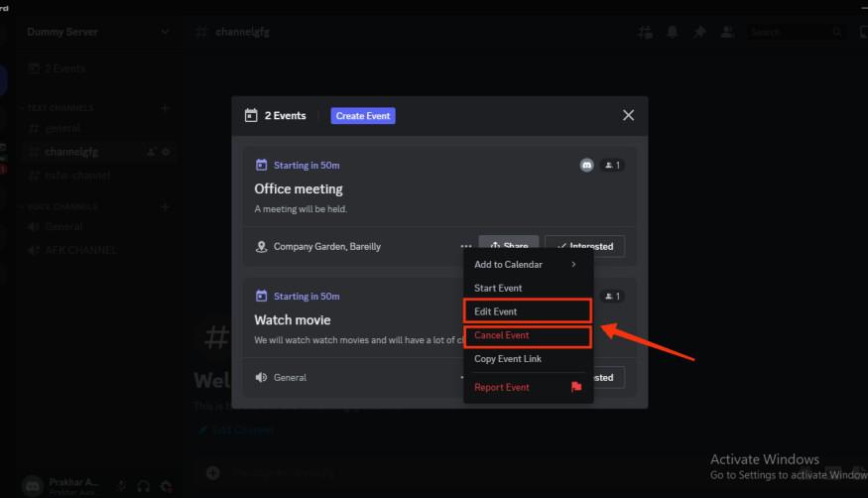Toggle Interested on Watch movie event
The height and width of the screenshot is (498, 868).
(609, 377)
